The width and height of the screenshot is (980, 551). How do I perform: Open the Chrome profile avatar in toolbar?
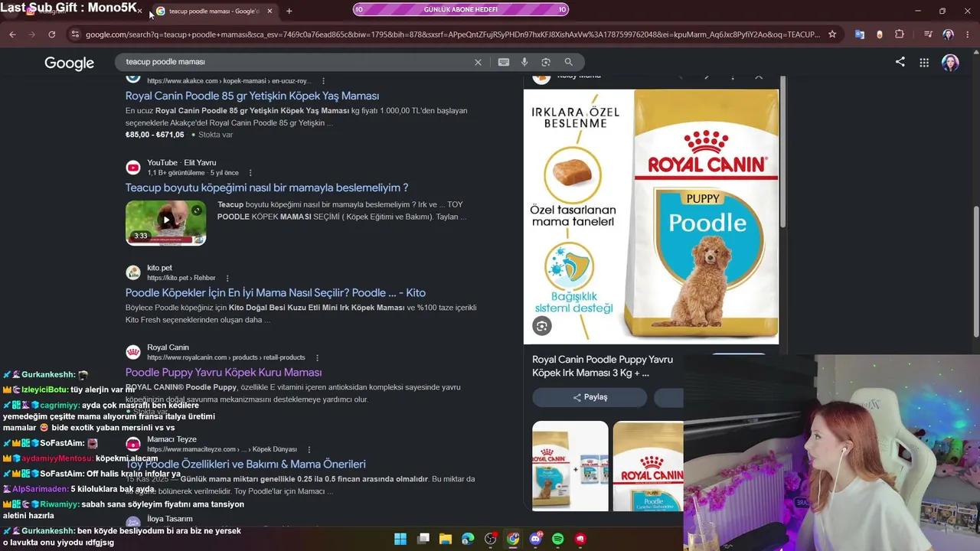tap(948, 34)
